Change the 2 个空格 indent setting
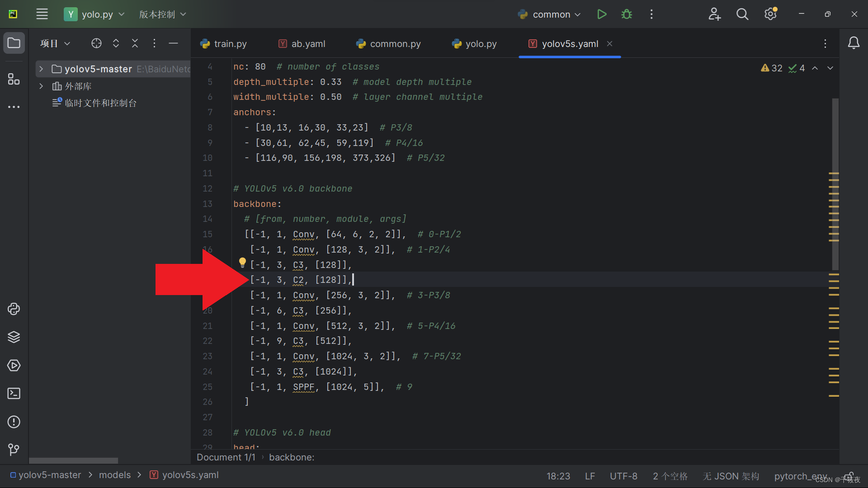Viewport: 868px width, 488px height. (x=670, y=476)
